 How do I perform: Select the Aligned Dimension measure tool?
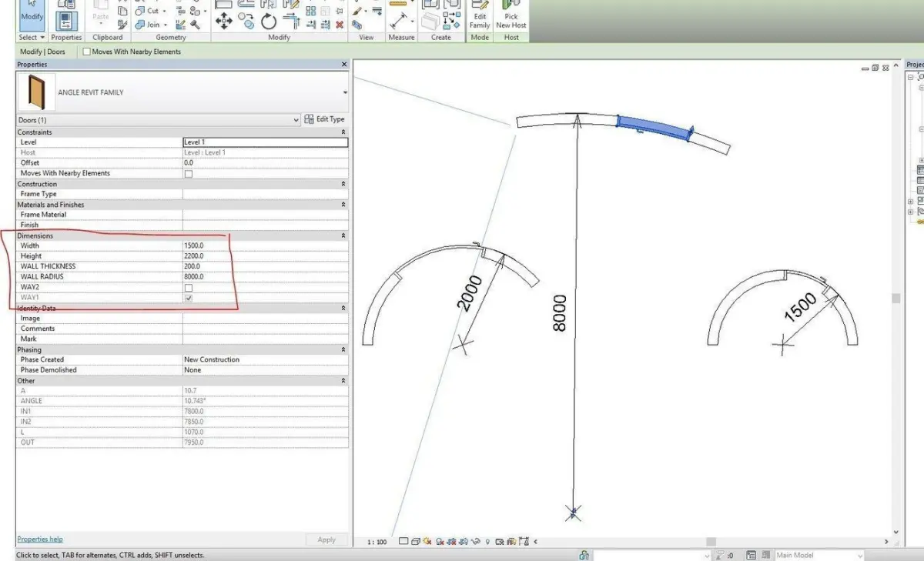(x=400, y=20)
